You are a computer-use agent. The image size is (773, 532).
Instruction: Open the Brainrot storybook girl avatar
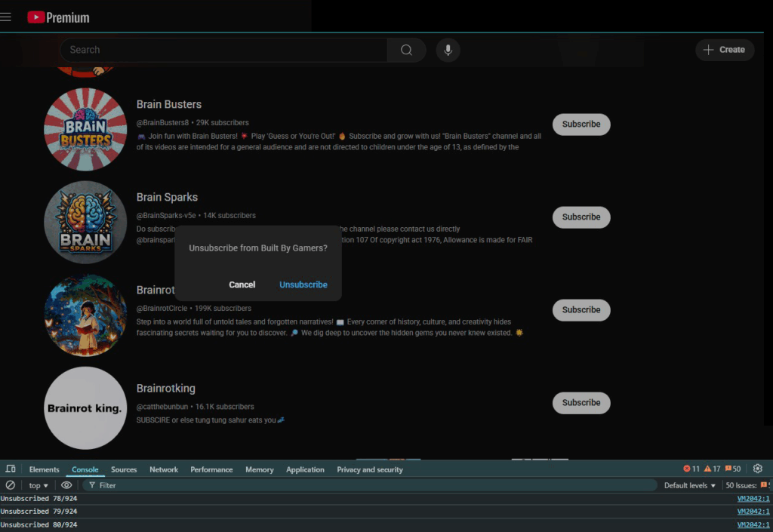point(85,315)
